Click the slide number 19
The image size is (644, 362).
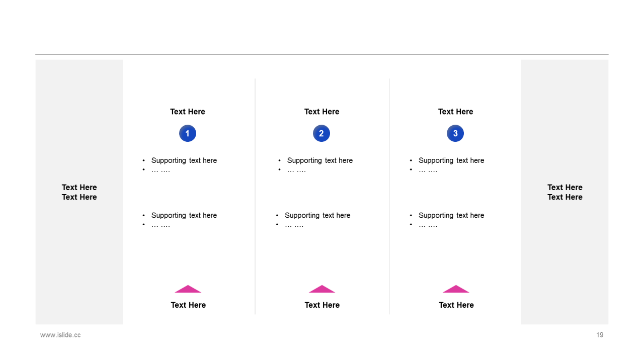point(600,335)
